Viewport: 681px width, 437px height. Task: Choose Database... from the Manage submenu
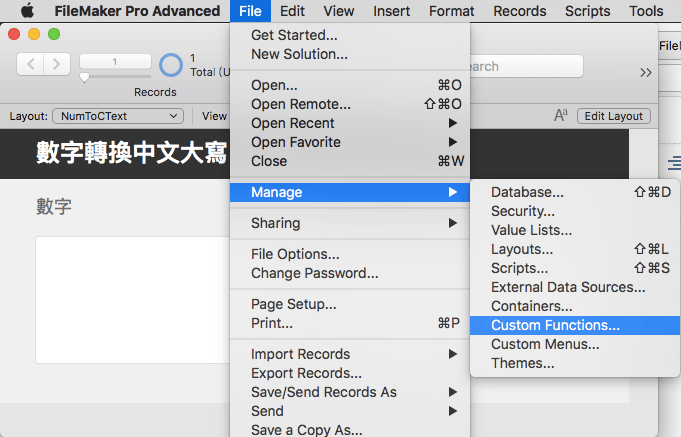point(527,192)
